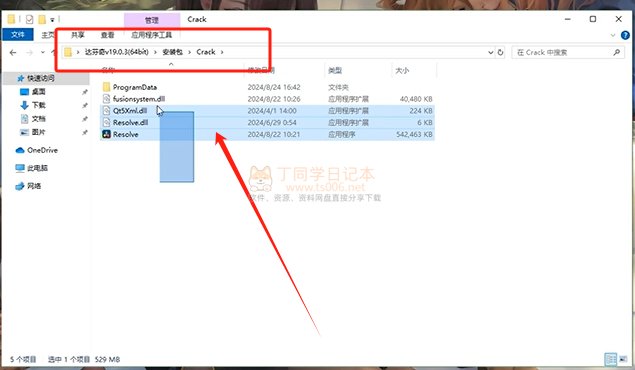Sort by 大小 column header

pyautogui.click(x=402, y=70)
